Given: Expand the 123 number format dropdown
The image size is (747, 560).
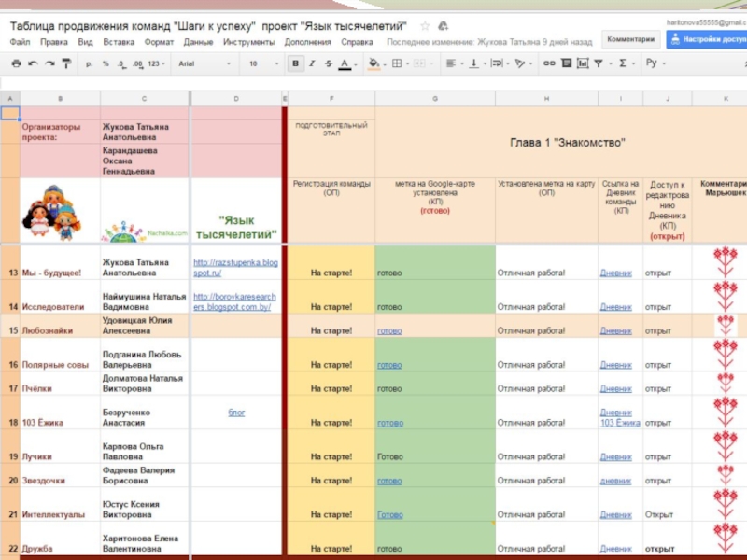Looking at the screenshot, I should [156, 63].
